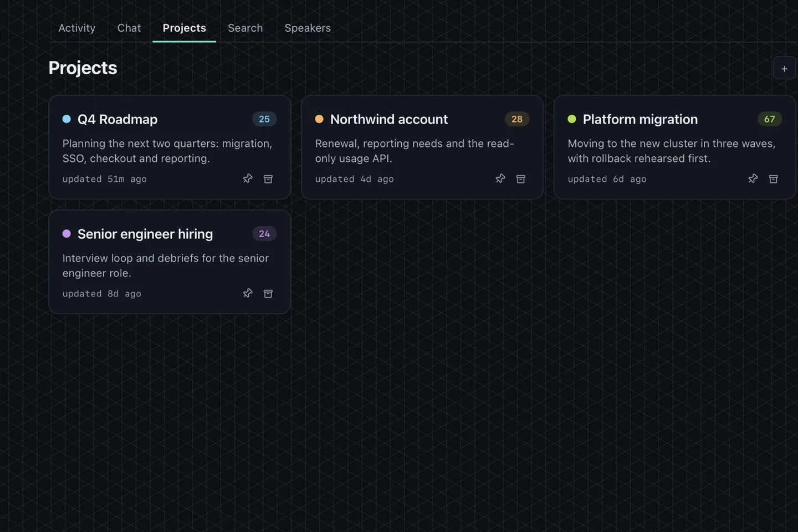Click the orange dot on Northwind account
This screenshot has height=532, width=798.
tap(319, 119)
